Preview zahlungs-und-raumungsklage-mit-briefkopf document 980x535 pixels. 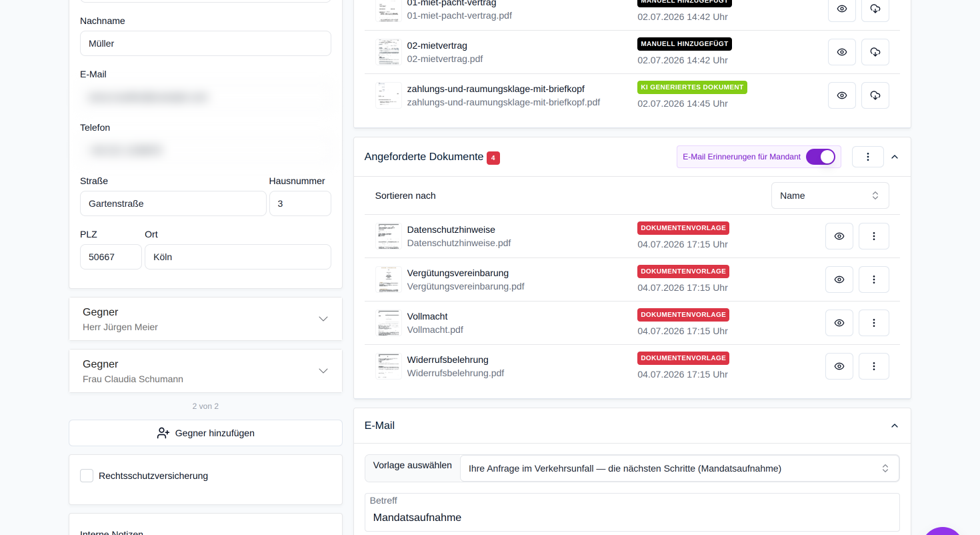point(842,95)
